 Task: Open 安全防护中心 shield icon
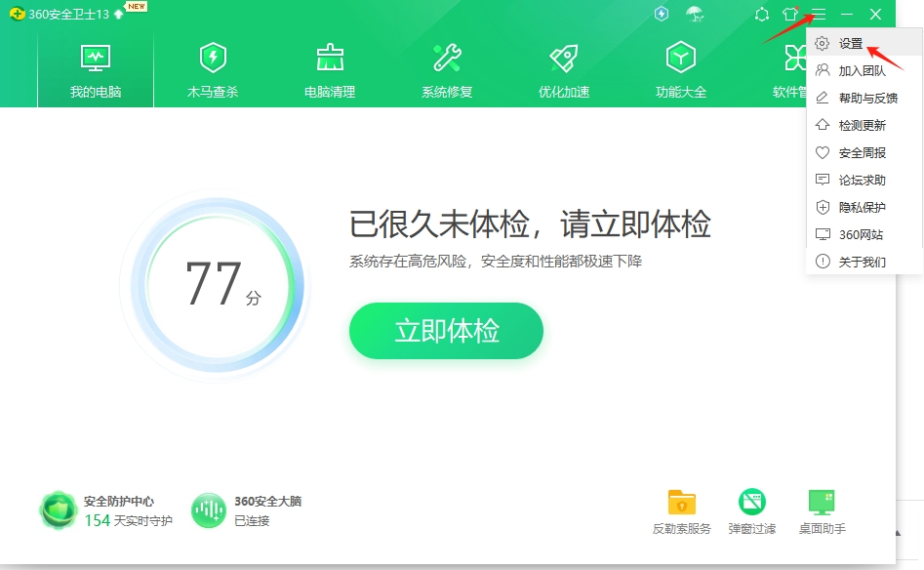(x=58, y=509)
